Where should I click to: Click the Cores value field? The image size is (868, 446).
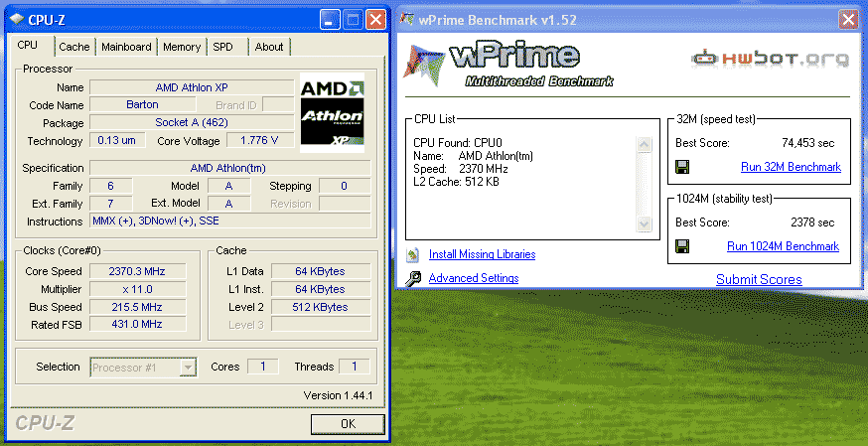click(262, 367)
